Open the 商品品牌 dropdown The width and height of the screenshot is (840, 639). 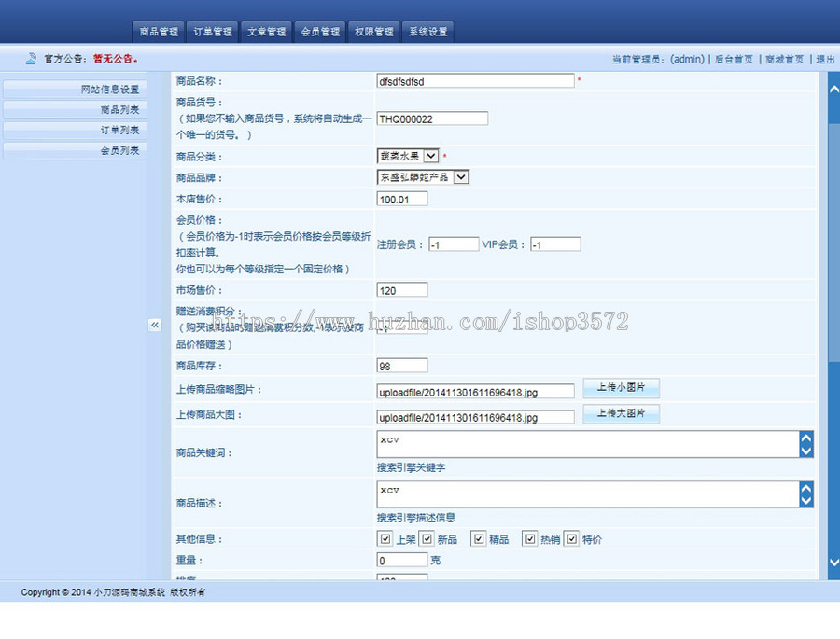[462, 176]
